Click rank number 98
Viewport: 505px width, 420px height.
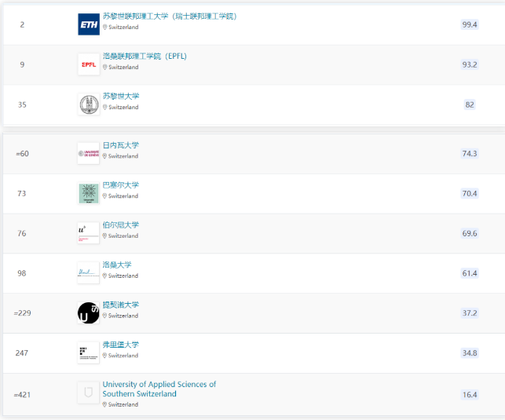tap(22, 273)
